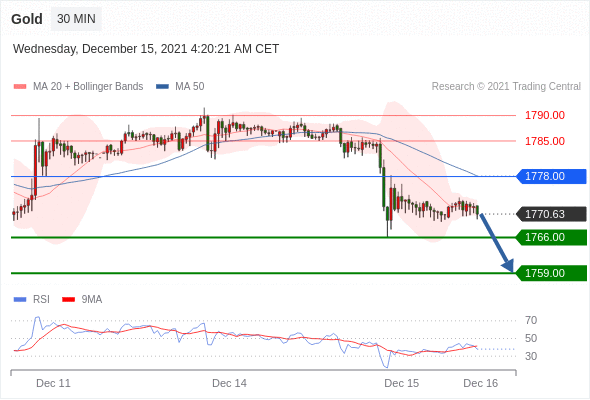Screen dimensions: 590x400
Task: Click the Gold chart title
Action: pos(27,19)
